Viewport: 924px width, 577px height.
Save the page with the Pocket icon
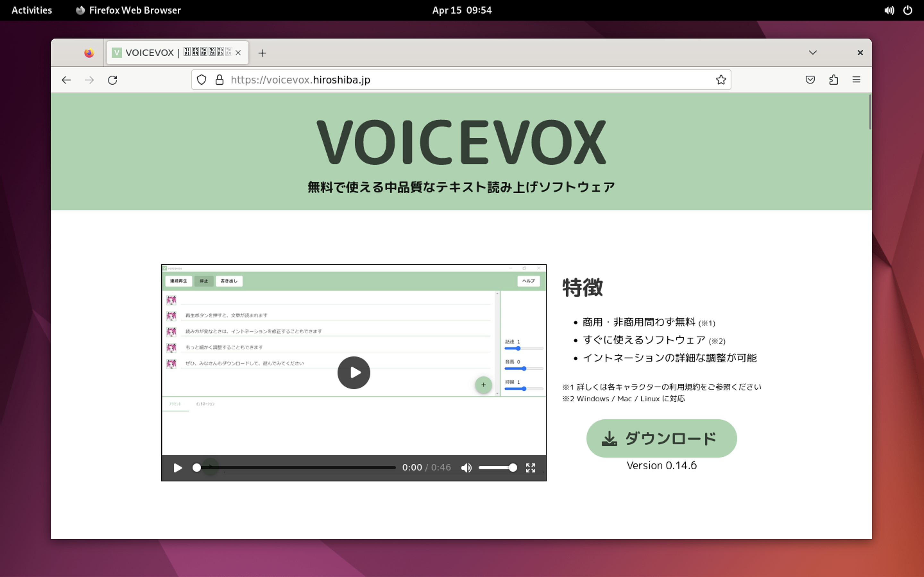tap(810, 80)
